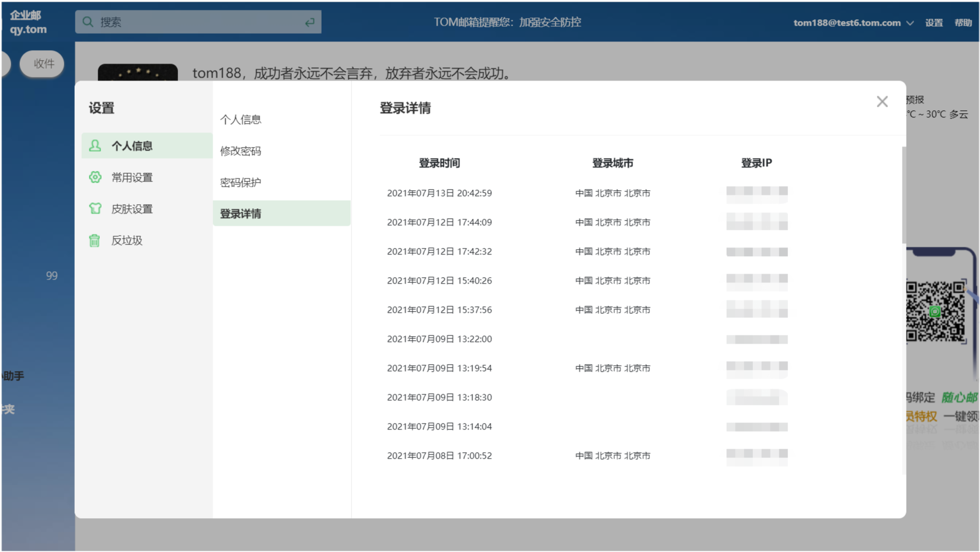Viewport: 980px width, 552px height.
Task: Click the shirt icon for 皮肤设置
Action: click(x=95, y=208)
